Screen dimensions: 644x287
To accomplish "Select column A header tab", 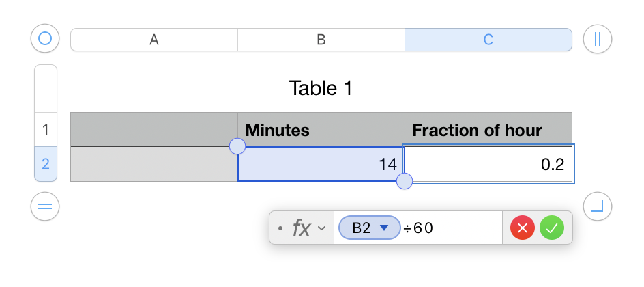I will [x=154, y=40].
